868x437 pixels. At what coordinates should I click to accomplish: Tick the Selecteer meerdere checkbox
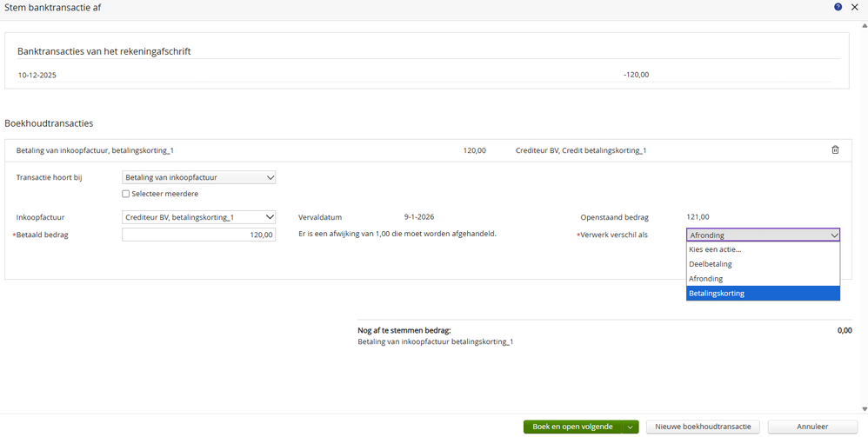pos(125,194)
